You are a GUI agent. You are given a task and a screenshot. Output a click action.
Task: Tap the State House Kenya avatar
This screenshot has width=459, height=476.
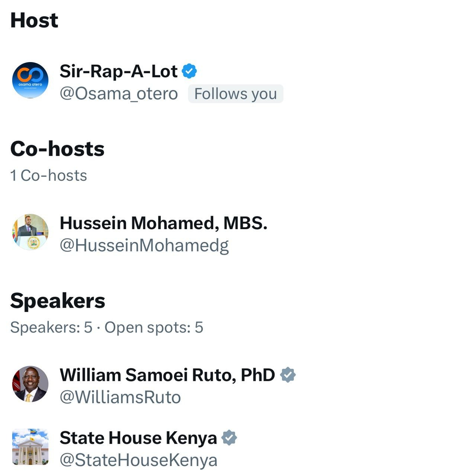tap(30, 447)
